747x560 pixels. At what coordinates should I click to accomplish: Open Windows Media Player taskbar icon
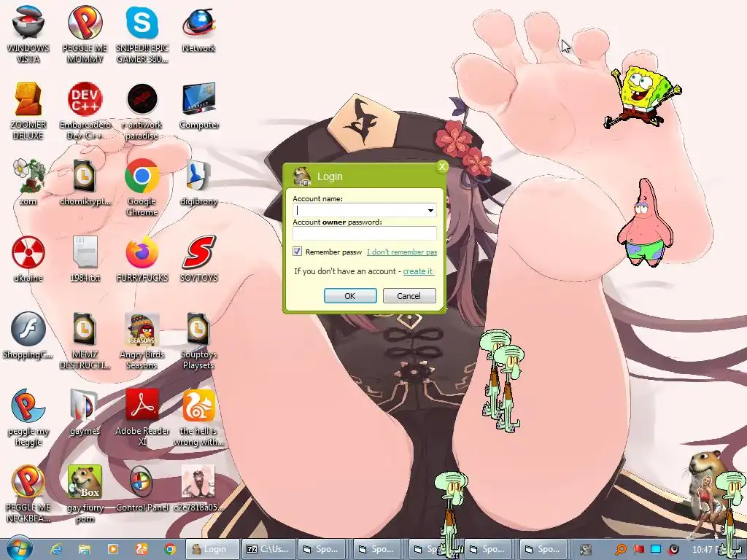pos(113,549)
